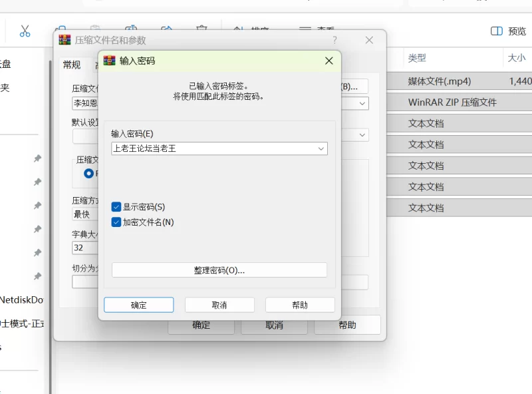Expand the password combo box dropdown arrow
The image size is (532, 394).
[322, 149]
